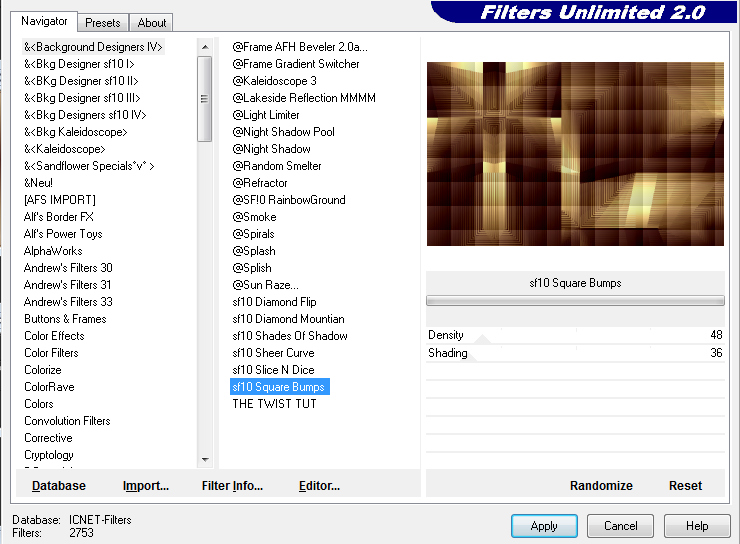The width and height of the screenshot is (740, 544).
Task: Select the Color Effects category
Action: point(54,336)
